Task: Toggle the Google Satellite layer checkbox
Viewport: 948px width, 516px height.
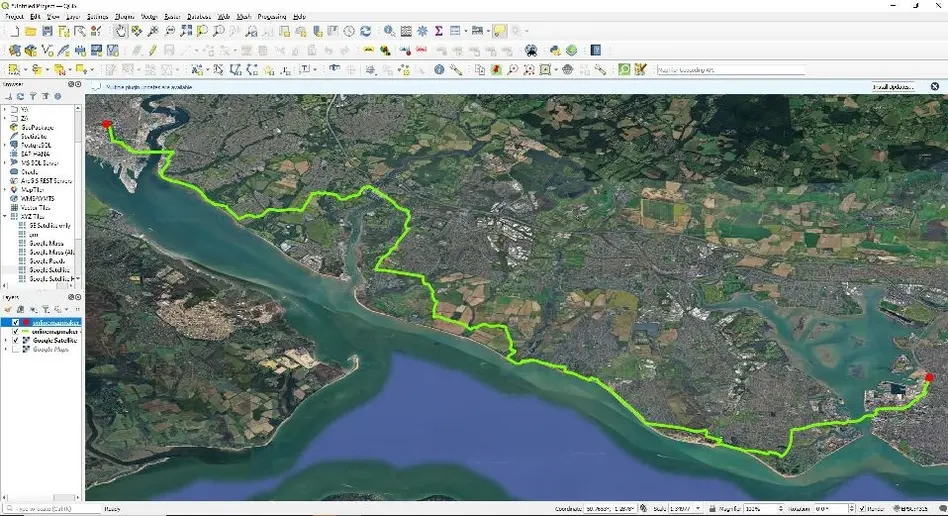Action: (16, 340)
